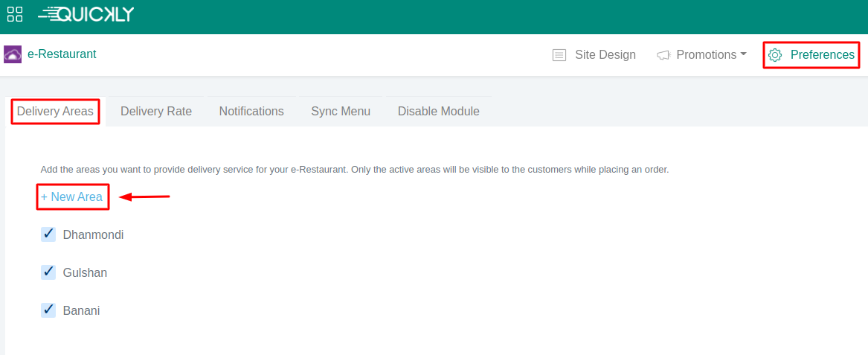868x355 pixels.
Task: Click the purple e-Restaurant module icon
Action: pos(13,54)
